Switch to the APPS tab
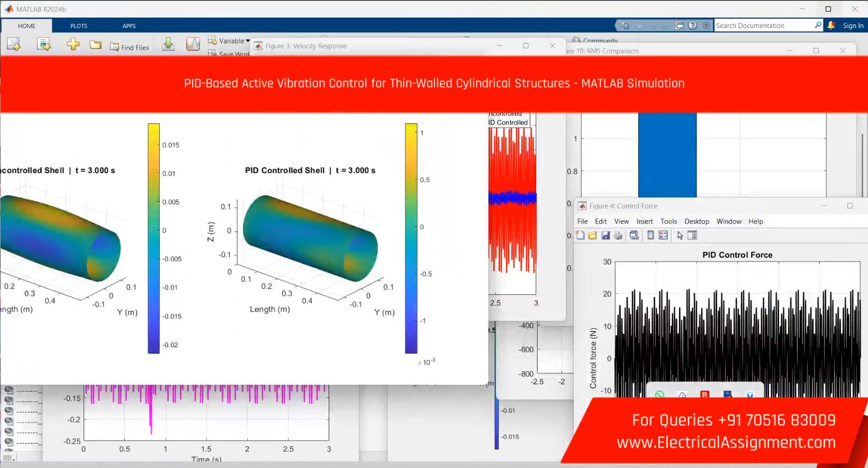 point(129,25)
